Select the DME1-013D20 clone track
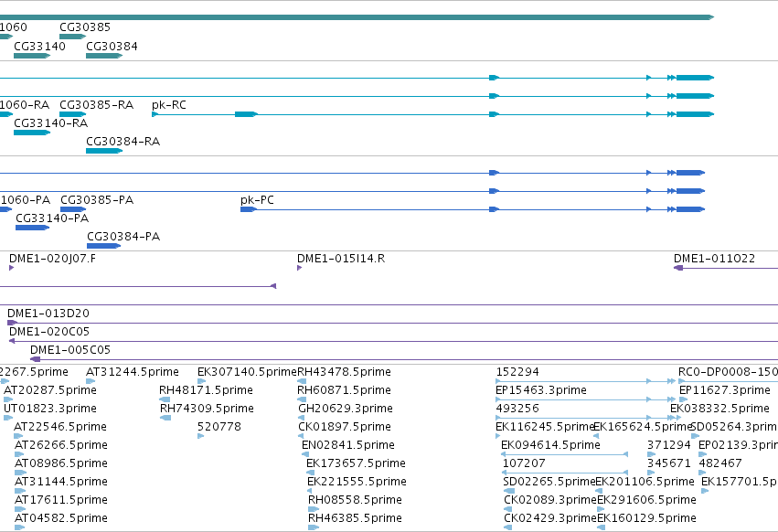The height and width of the screenshot is (532, 778). 392,323
